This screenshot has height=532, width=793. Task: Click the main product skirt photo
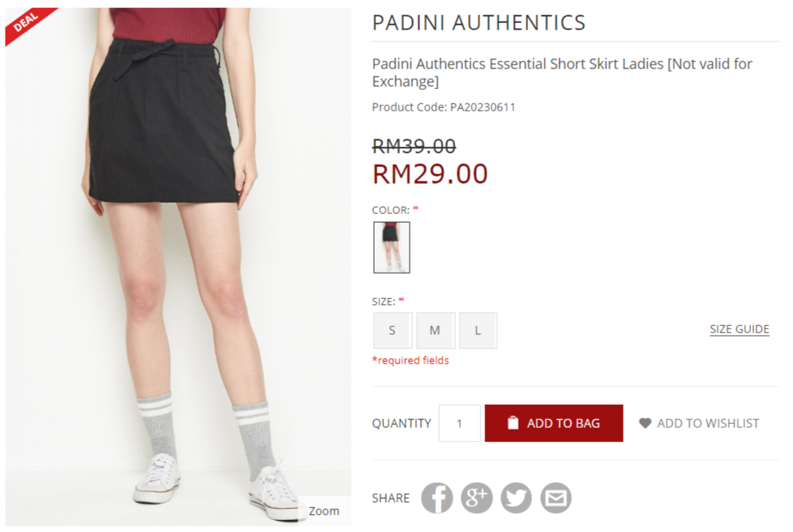(178, 266)
